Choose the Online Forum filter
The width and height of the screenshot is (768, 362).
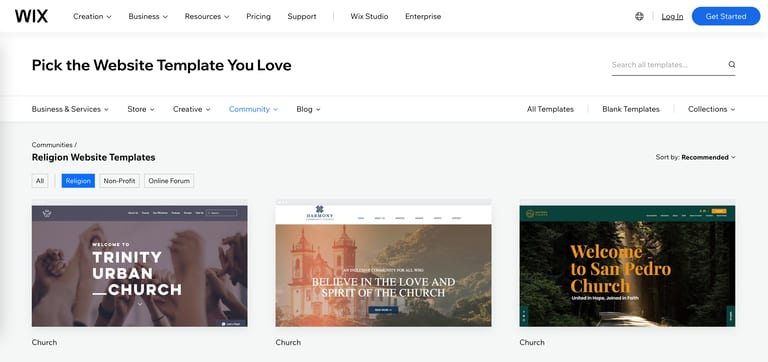click(x=169, y=181)
